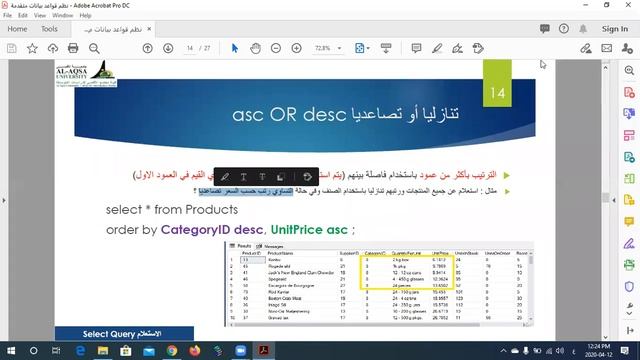Activate the selection arrow tool
The height and width of the screenshot is (360, 640).
[235, 49]
